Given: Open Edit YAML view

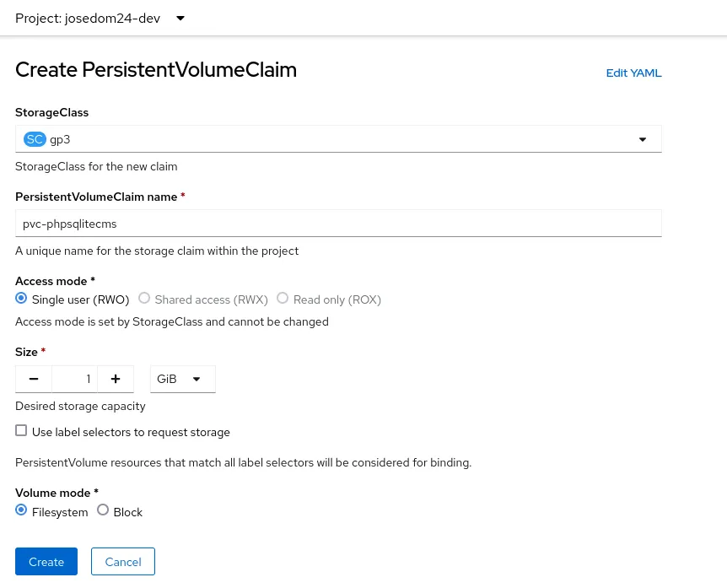Looking at the screenshot, I should pos(633,73).
